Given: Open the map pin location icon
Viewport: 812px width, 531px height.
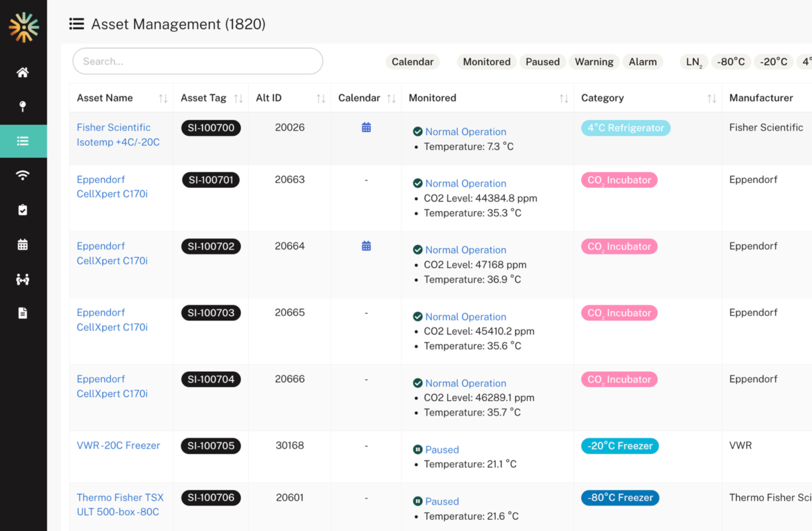Looking at the screenshot, I should (x=23, y=106).
